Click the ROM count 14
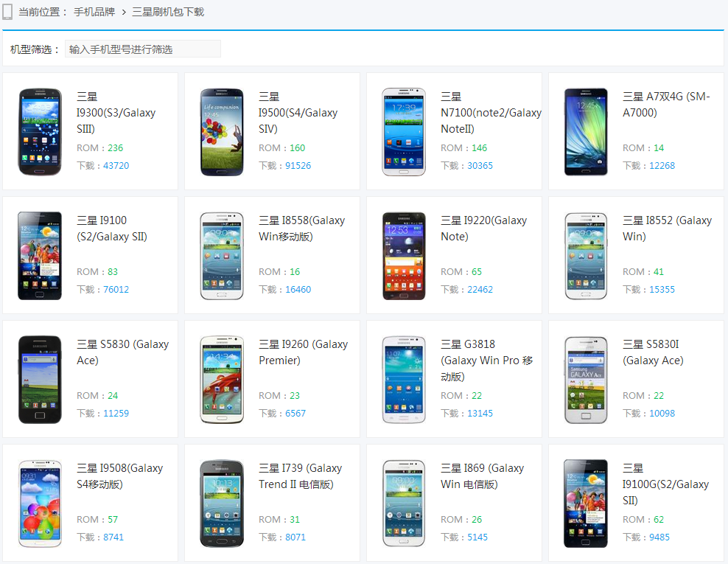The width and height of the screenshot is (728, 564). pyautogui.click(x=659, y=147)
